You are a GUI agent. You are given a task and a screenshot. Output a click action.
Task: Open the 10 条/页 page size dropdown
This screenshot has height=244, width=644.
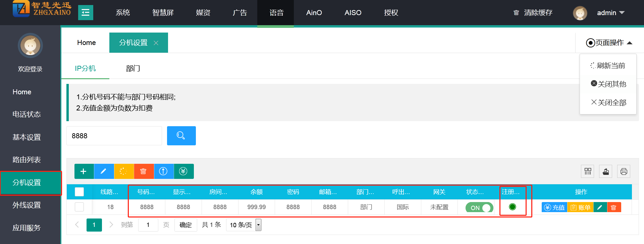244,225
